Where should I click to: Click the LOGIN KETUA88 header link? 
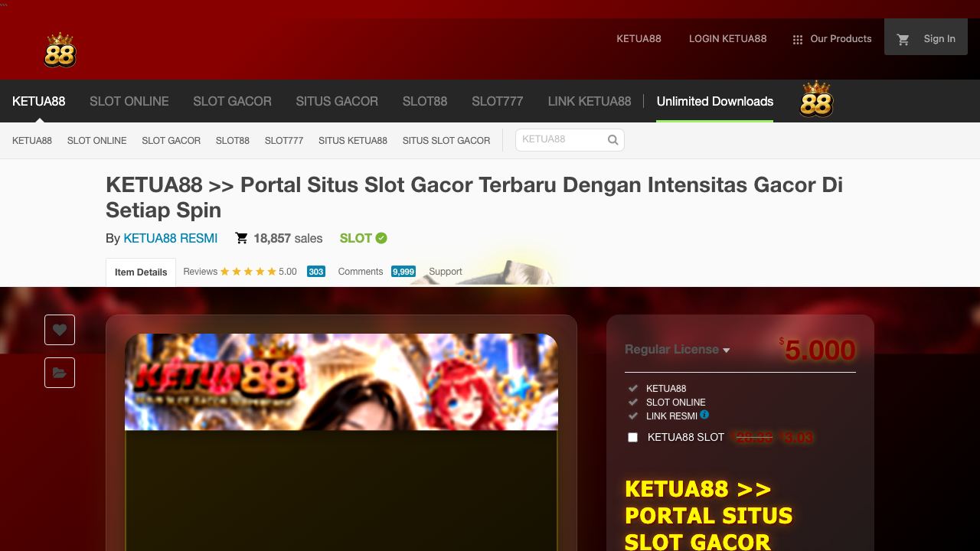[x=727, y=39]
